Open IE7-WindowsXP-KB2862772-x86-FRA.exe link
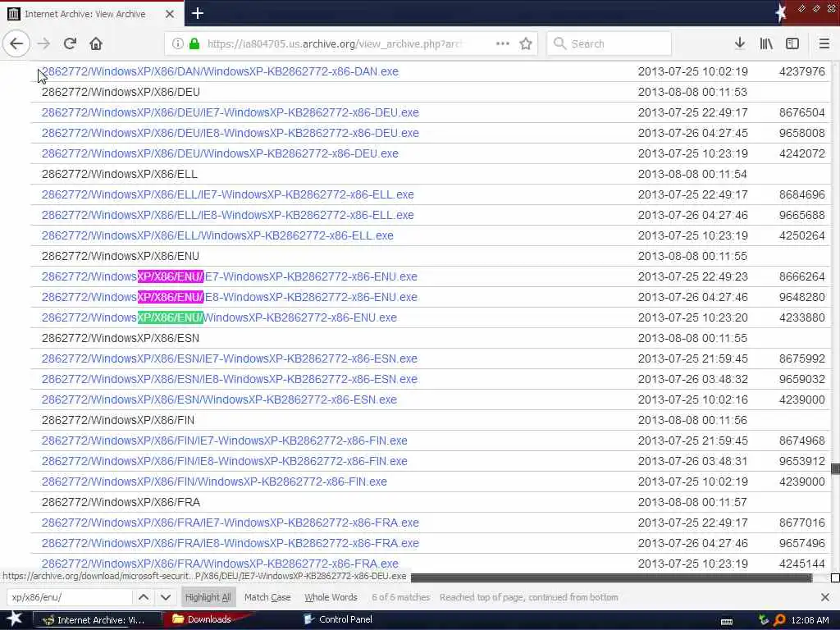This screenshot has width=840, height=630. [x=231, y=523]
